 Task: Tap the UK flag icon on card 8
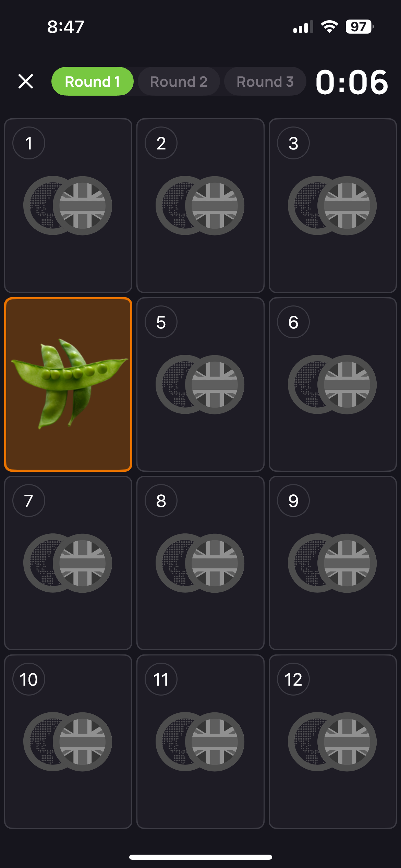click(x=215, y=563)
